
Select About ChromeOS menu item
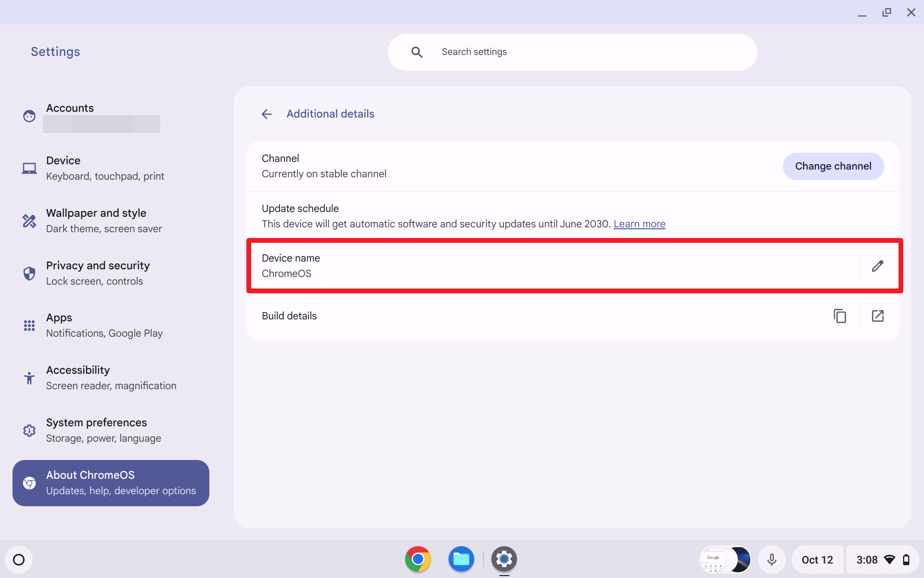[110, 483]
